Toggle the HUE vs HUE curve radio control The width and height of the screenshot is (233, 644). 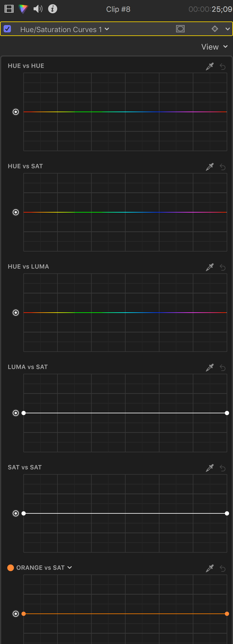16,112
